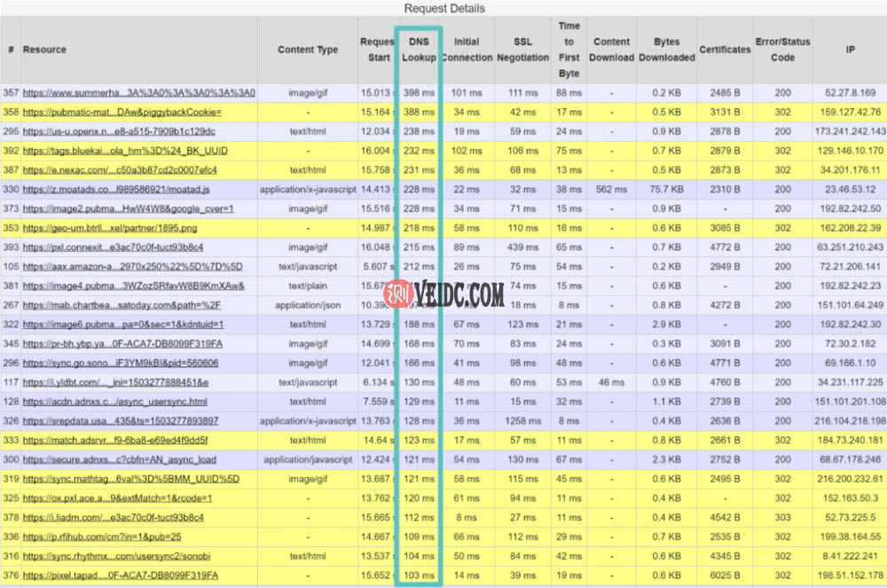Image resolution: width=887 pixels, height=588 pixels.
Task: Open the e.nexac.com resource link
Action: coord(120,170)
